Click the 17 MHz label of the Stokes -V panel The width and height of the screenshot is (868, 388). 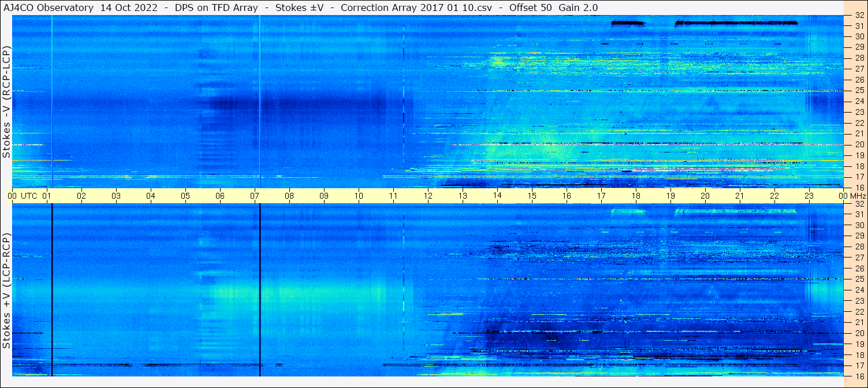859,177
